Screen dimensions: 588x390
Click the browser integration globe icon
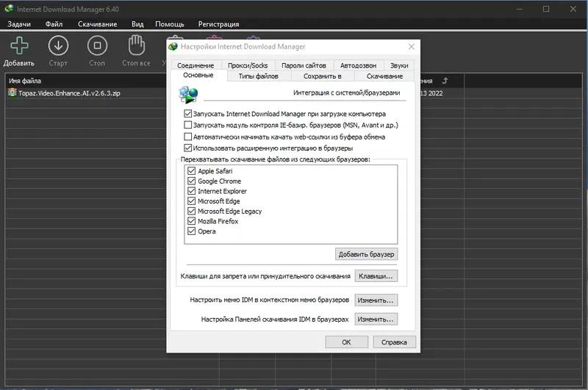(x=188, y=95)
